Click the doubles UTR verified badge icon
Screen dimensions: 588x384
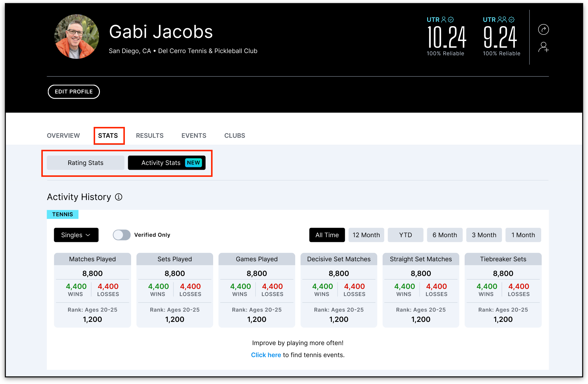511,20
